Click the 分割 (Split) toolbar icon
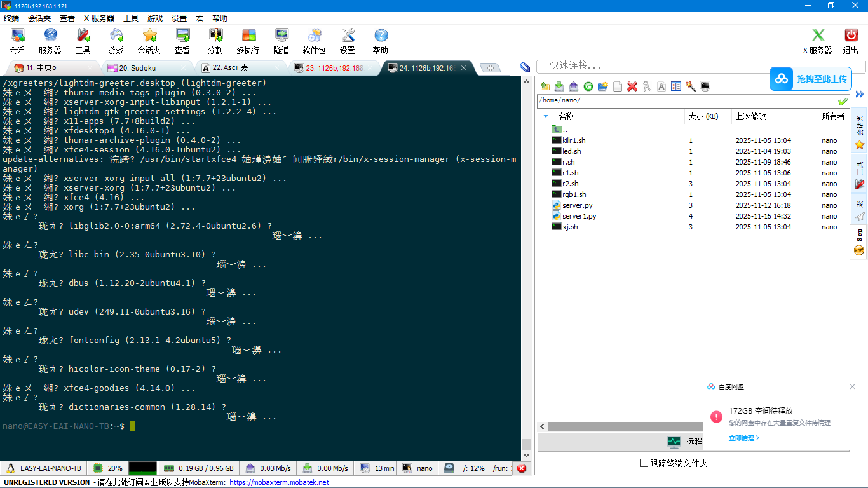868x488 pixels. pyautogui.click(x=215, y=41)
